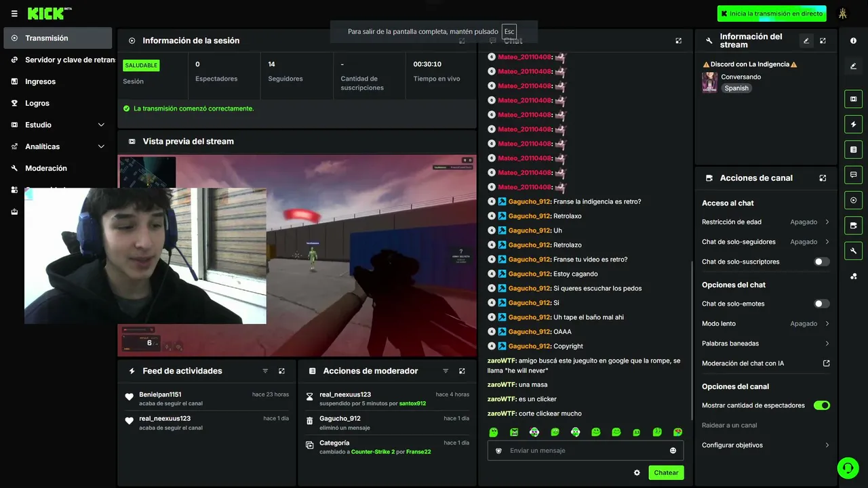This screenshot has width=868, height=488.
Task: Expand the Información del stream panel
Action: (823, 41)
